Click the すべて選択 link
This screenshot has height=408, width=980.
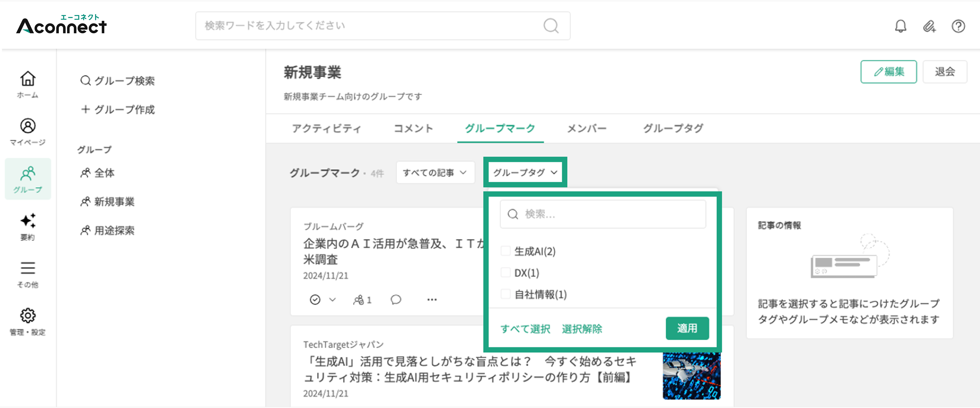[525, 329]
